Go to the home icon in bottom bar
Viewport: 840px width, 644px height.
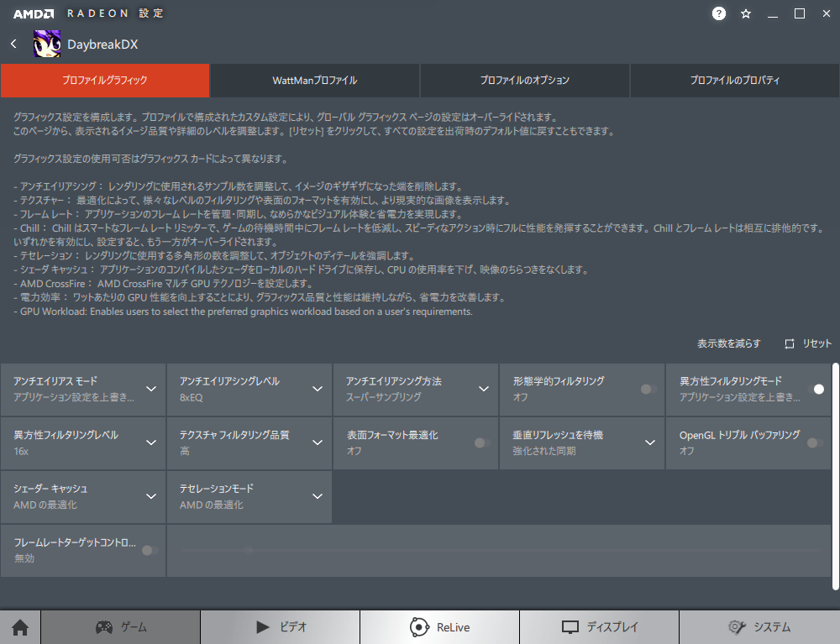20,627
